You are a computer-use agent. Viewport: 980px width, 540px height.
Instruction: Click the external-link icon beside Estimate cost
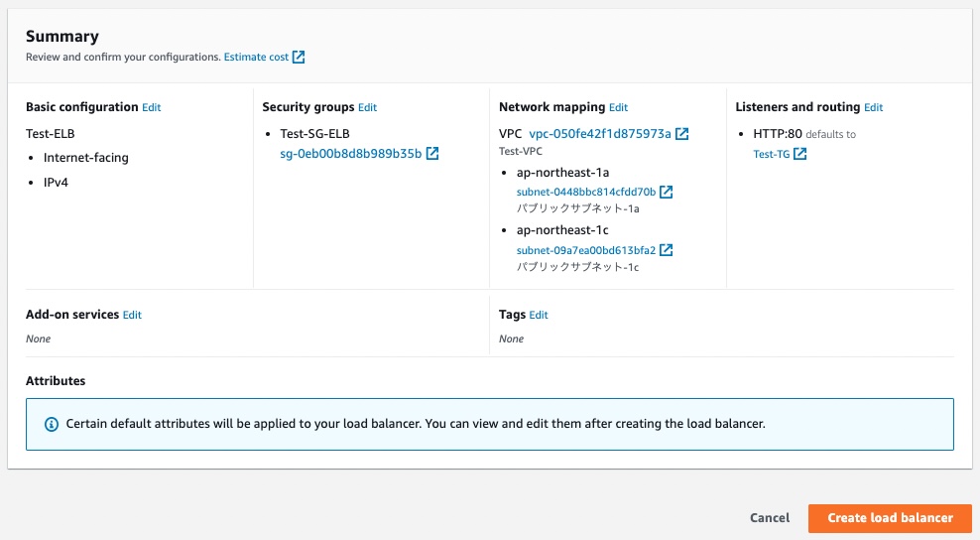[299, 57]
